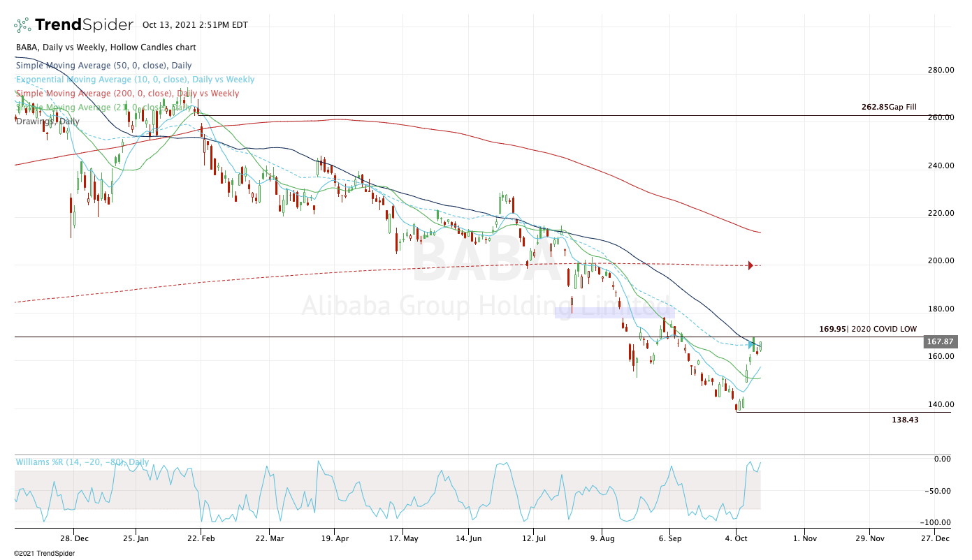Click the current price tag '167.87'
The image size is (972, 560).
point(939,342)
